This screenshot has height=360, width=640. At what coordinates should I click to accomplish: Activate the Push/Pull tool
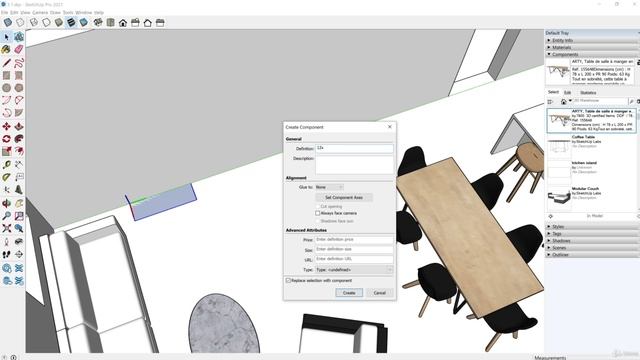pos(19,127)
